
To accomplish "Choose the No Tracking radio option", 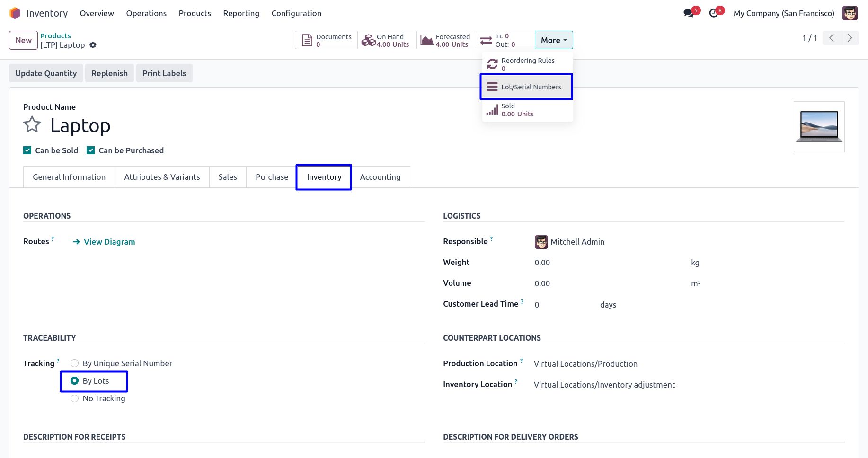I will tap(75, 398).
